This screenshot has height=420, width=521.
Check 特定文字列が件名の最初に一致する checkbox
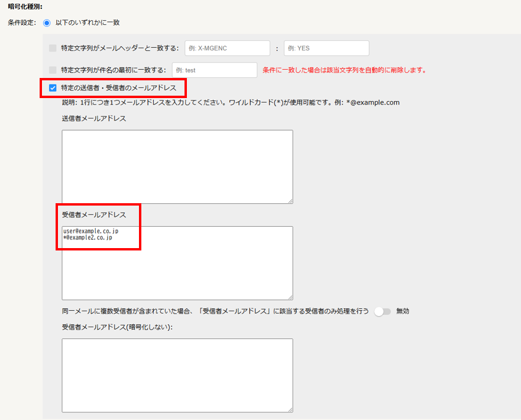tap(53, 70)
